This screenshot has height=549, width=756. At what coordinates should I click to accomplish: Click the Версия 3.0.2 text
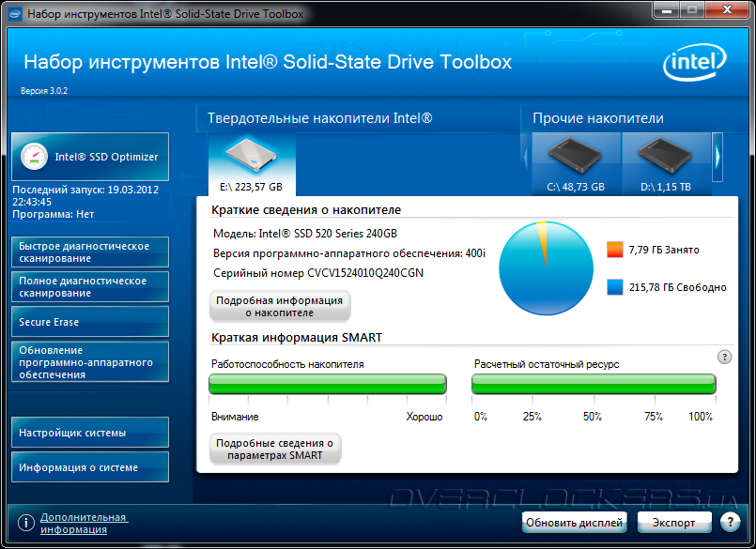(x=44, y=91)
